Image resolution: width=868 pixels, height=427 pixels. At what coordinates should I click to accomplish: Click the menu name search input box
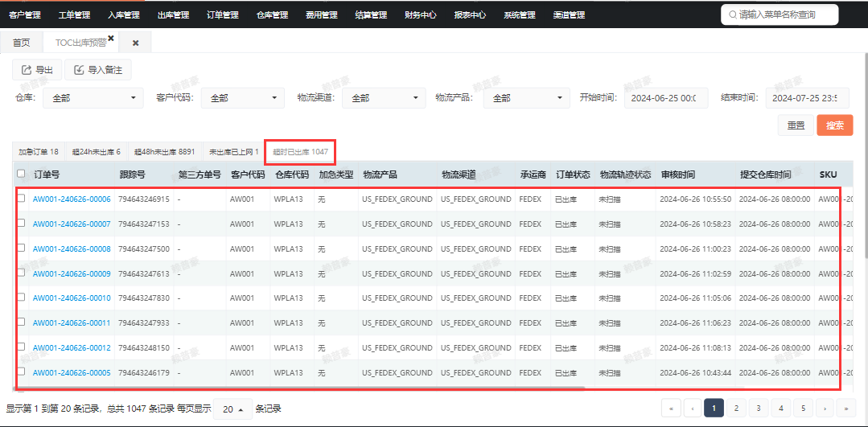pos(780,15)
